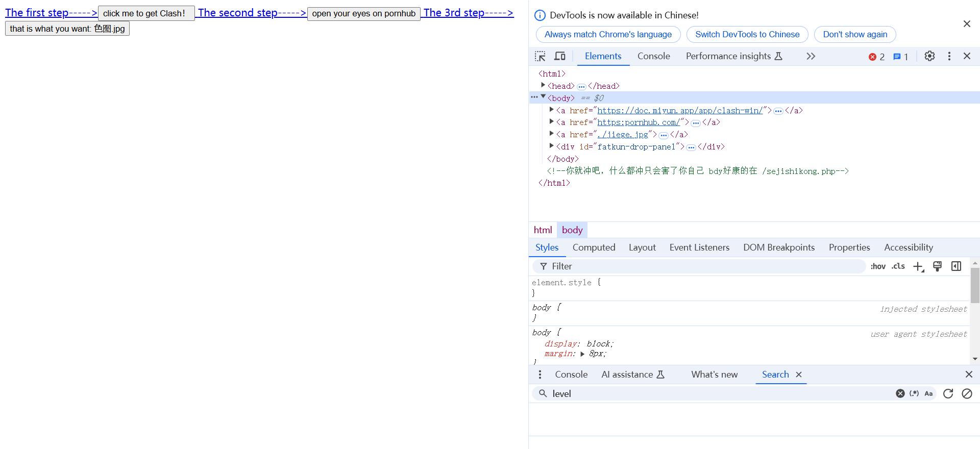
Task: Open the Performance insights tab
Action: (733, 56)
